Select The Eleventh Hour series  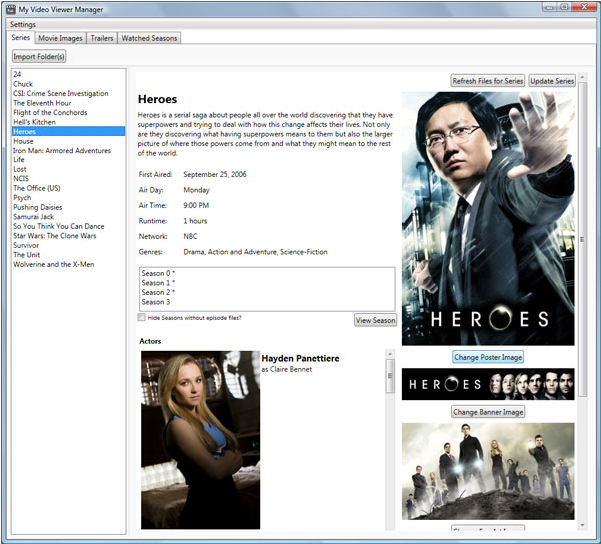(x=68, y=103)
